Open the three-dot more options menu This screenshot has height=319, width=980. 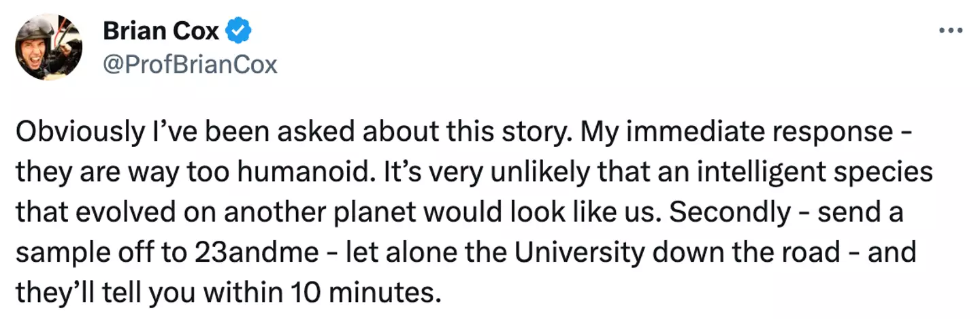[x=950, y=31]
